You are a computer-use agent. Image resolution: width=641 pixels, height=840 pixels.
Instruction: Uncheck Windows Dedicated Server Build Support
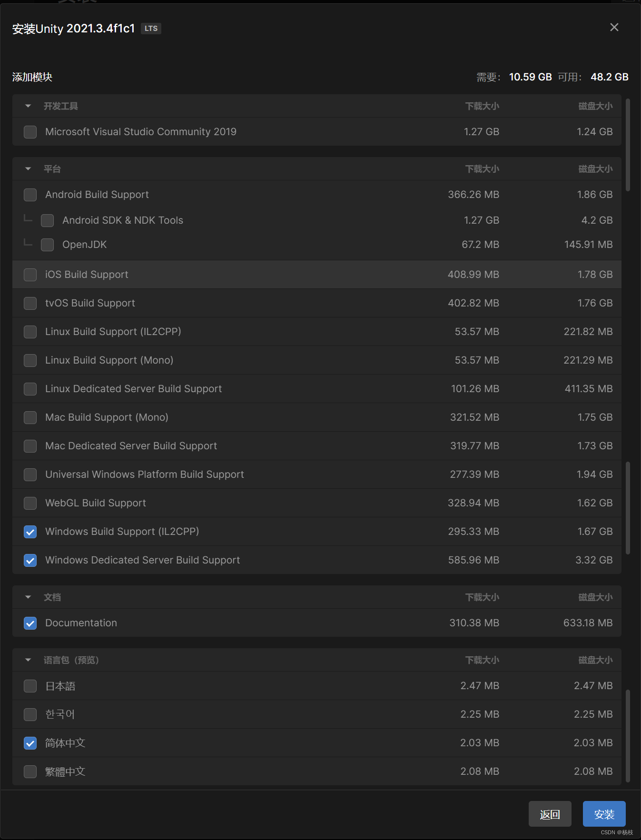pos(30,560)
